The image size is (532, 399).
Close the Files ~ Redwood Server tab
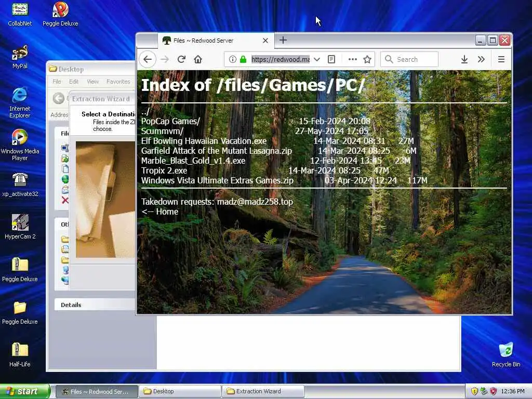tap(265, 41)
